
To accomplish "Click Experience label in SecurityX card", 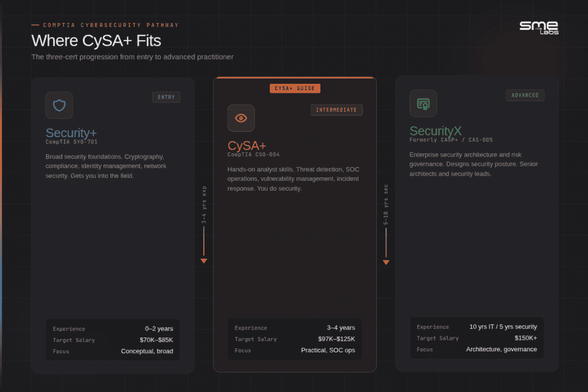I will coord(433,327).
